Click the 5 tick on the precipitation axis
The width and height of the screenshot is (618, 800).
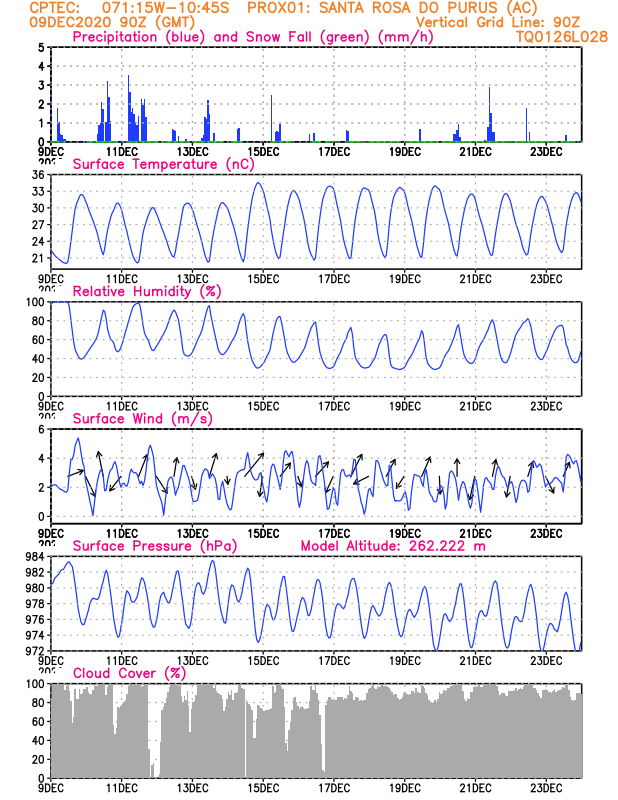point(42,47)
